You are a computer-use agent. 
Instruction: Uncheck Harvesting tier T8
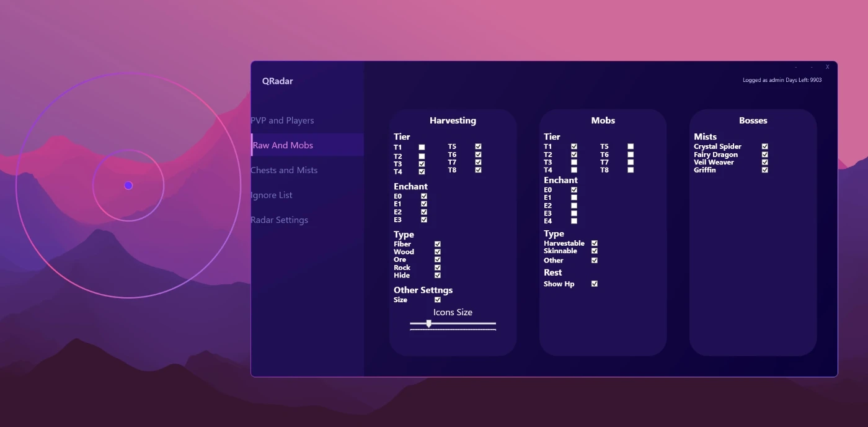pyautogui.click(x=478, y=169)
